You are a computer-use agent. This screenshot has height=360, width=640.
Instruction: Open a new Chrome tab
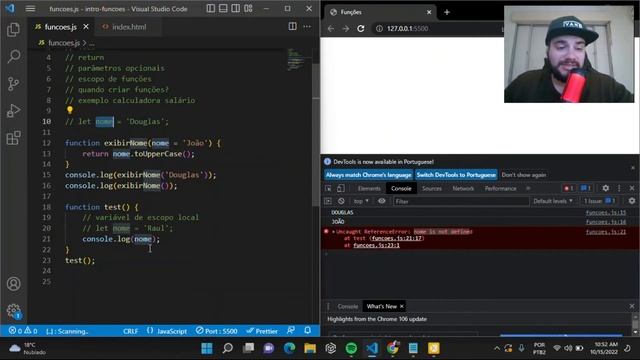point(447,12)
